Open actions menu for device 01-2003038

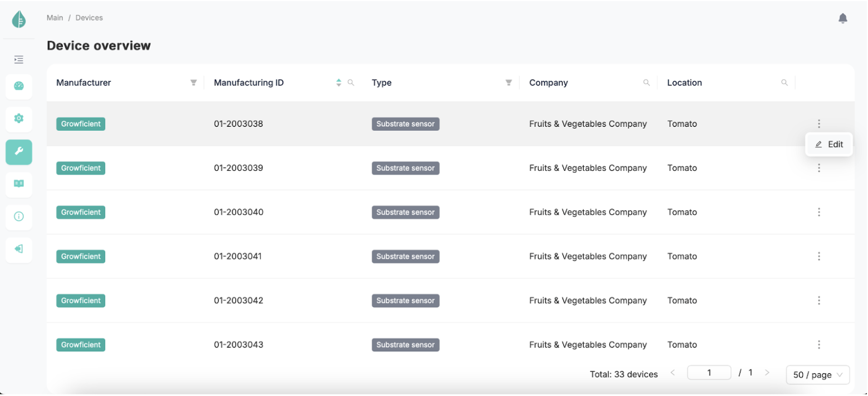(x=819, y=124)
